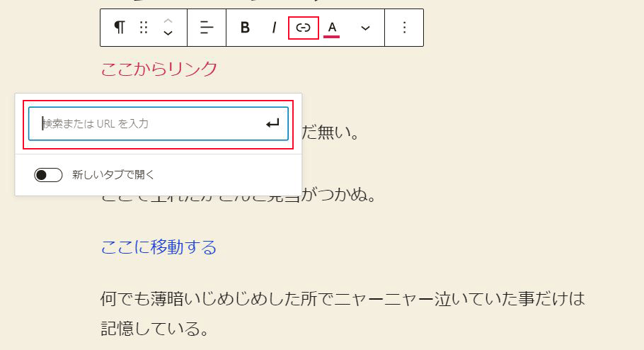Focus the '検索または URL を入力' field
The height and width of the screenshot is (350, 644).
coord(149,123)
